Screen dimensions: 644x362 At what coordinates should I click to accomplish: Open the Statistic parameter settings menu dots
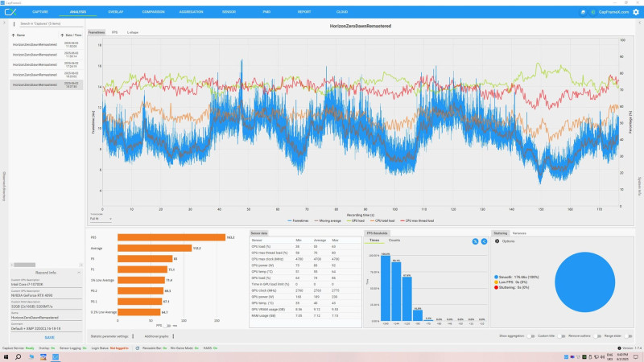click(x=133, y=336)
